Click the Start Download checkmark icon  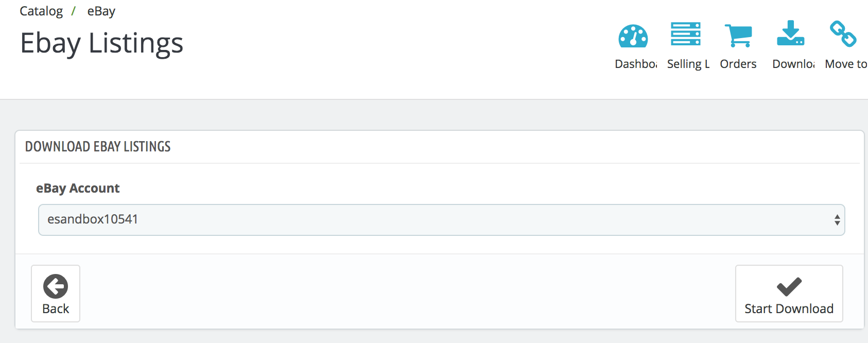[x=789, y=287]
